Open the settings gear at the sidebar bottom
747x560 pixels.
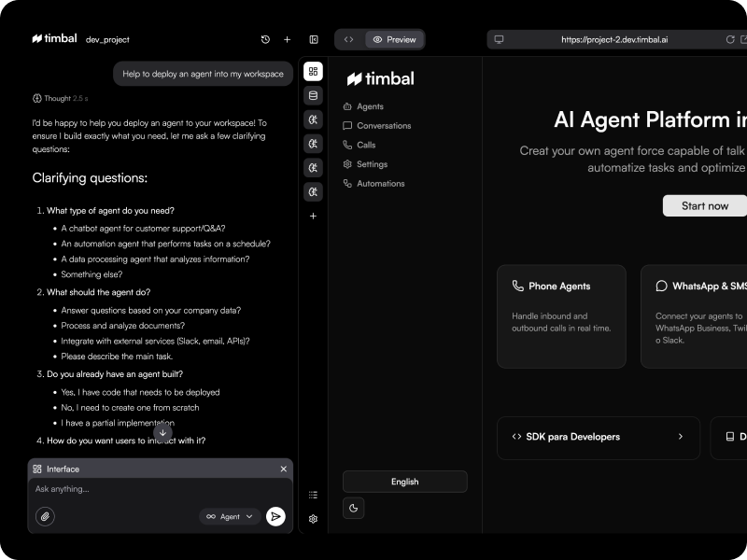(313, 518)
